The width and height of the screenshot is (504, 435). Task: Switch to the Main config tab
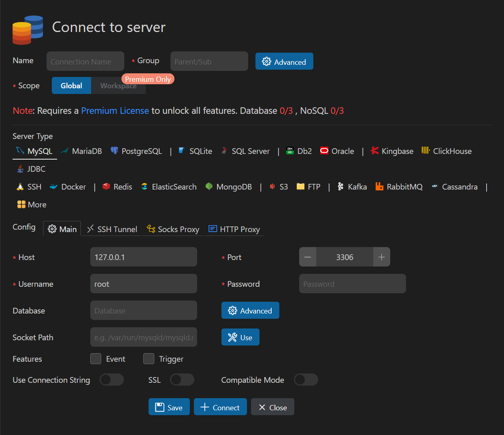pyautogui.click(x=62, y=229)
